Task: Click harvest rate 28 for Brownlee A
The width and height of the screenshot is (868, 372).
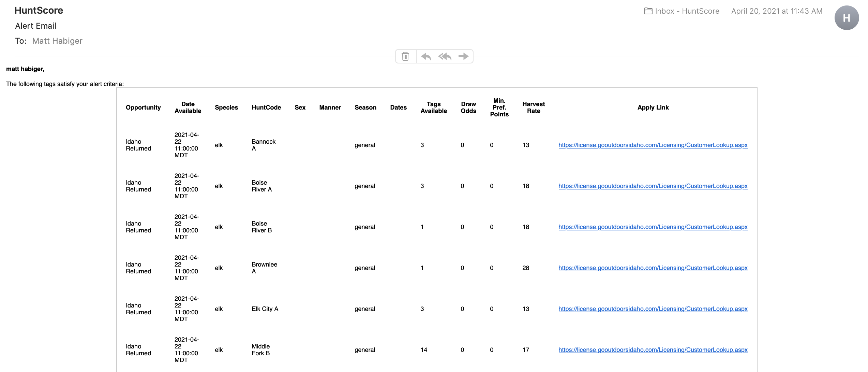Action: click(526, 268)
